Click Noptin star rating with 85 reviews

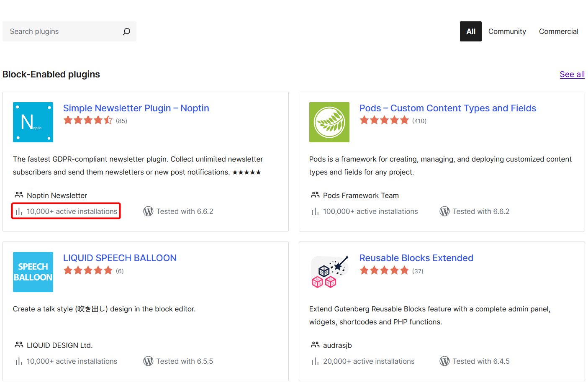[88, 121]
